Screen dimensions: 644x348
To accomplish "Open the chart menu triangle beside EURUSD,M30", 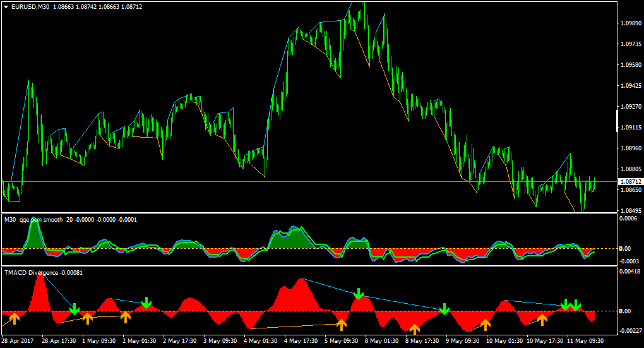I will tap(6, 7).
